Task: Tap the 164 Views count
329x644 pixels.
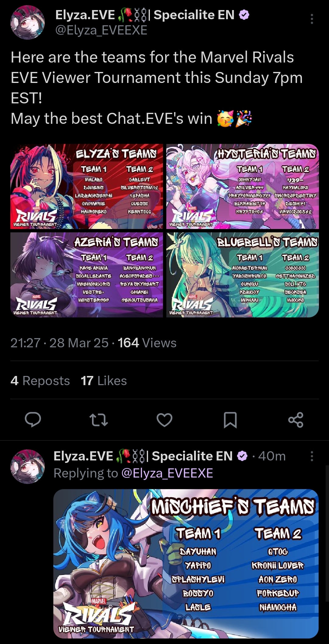Action: click(147, 343)
